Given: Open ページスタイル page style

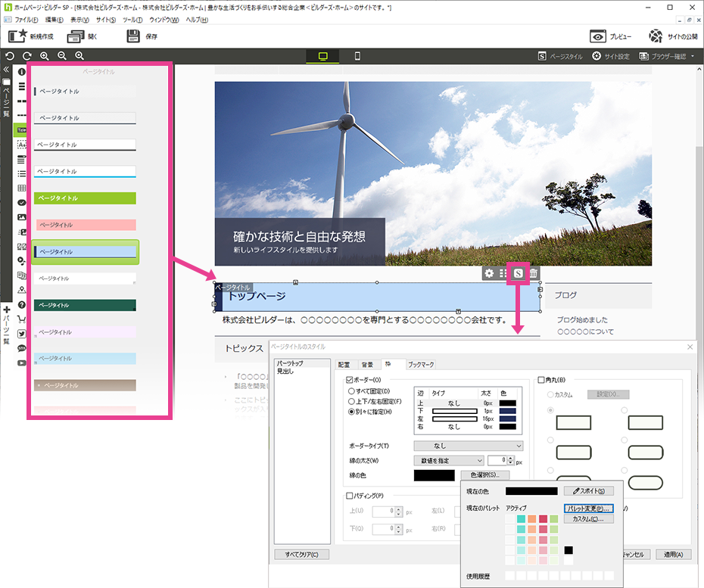Looking at the screenshot, I should tap(560, 57).
